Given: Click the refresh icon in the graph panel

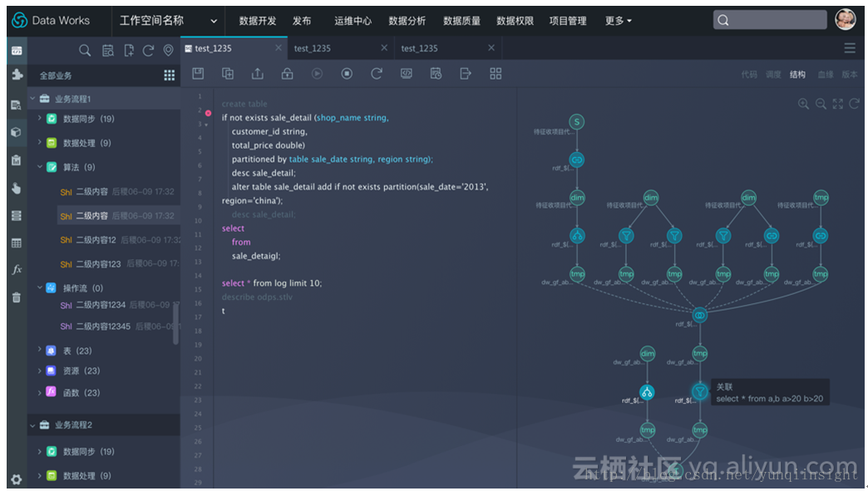Looking at the screenshot, I should pyautogui.click(x=855, y=104).
